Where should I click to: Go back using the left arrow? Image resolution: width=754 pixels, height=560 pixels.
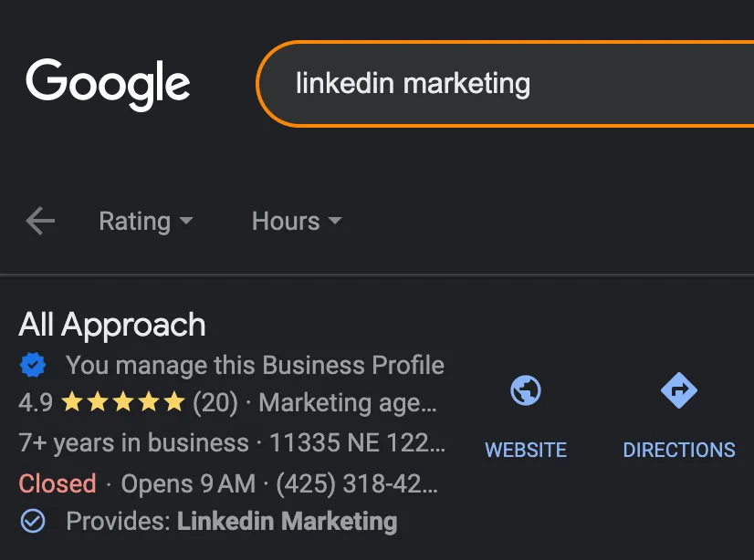tap(40, 221)
